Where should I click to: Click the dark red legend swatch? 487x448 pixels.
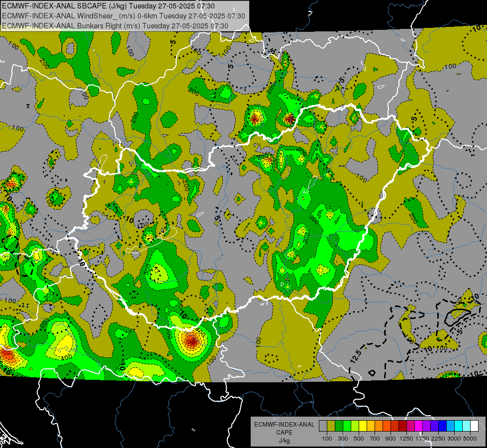[x=403, y=426]
